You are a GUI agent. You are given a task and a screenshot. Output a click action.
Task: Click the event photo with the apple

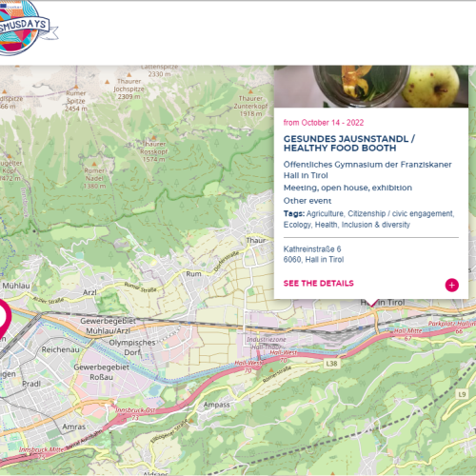[371, 87]
